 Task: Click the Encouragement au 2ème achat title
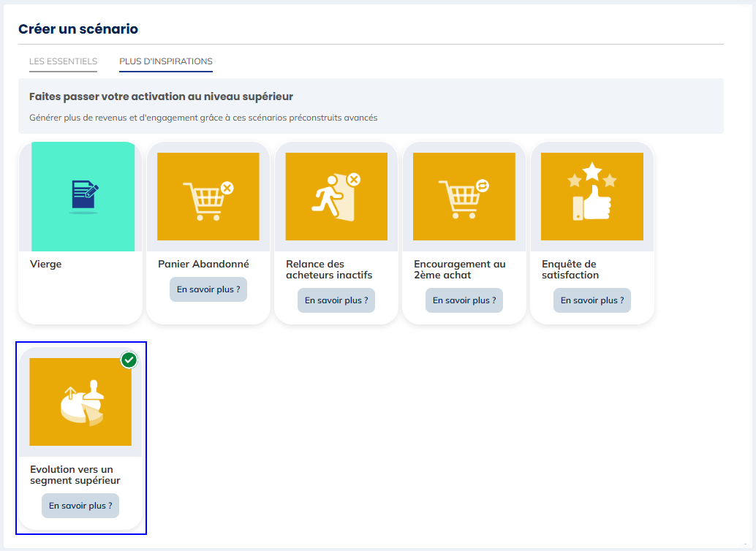coord(459,270)
